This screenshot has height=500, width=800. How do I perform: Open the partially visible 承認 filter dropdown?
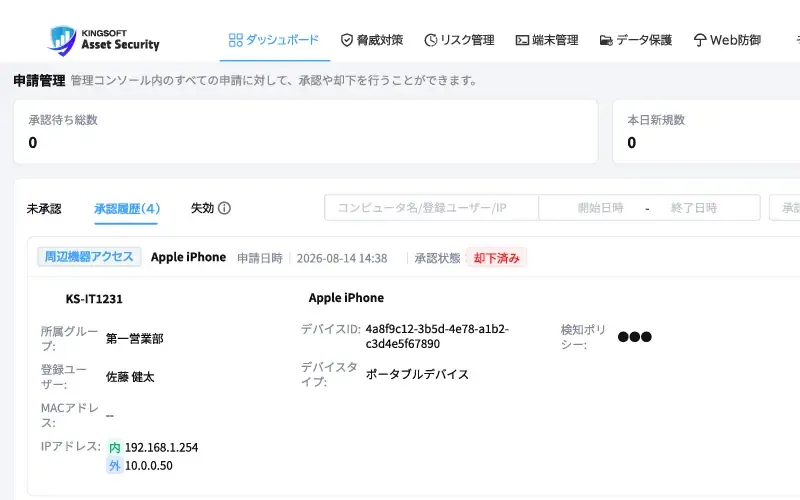pos(785,208)
